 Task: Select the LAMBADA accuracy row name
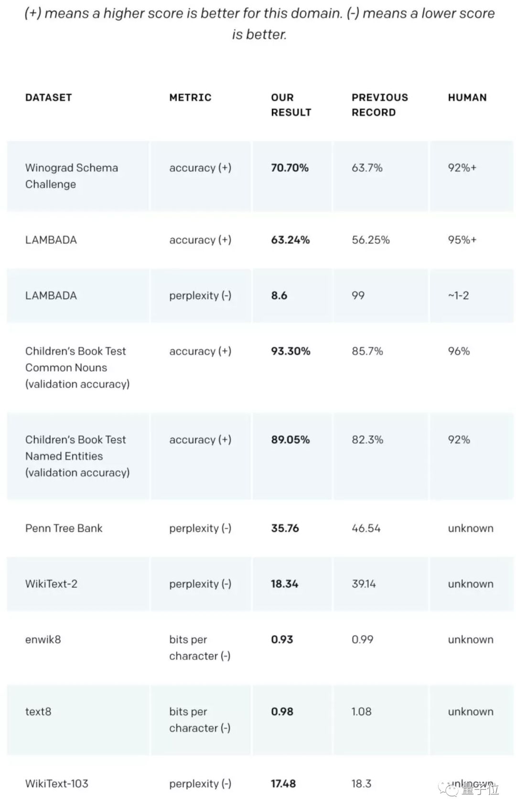click(x=51, y=240)
